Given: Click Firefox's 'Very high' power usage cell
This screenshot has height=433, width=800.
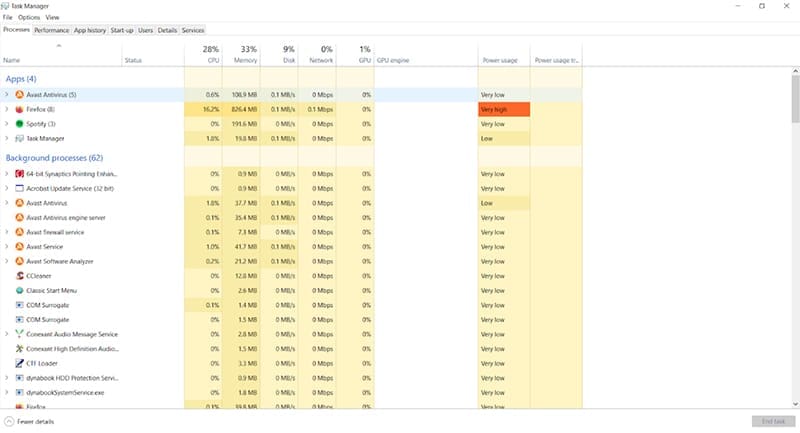Looking at the screenshot, I should coord(504,109).
